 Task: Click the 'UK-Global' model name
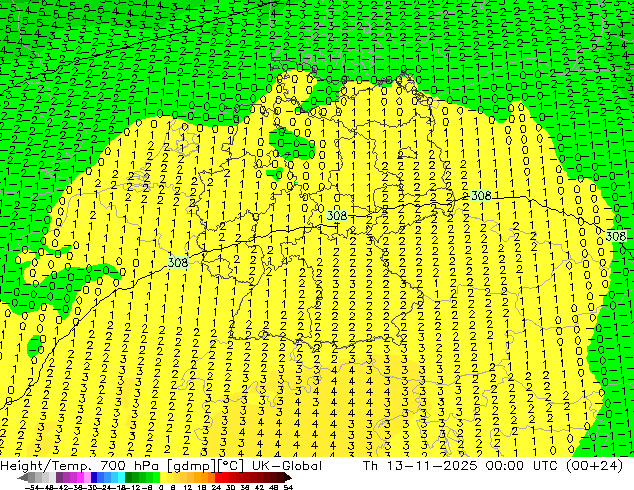(x=286, y=466)
